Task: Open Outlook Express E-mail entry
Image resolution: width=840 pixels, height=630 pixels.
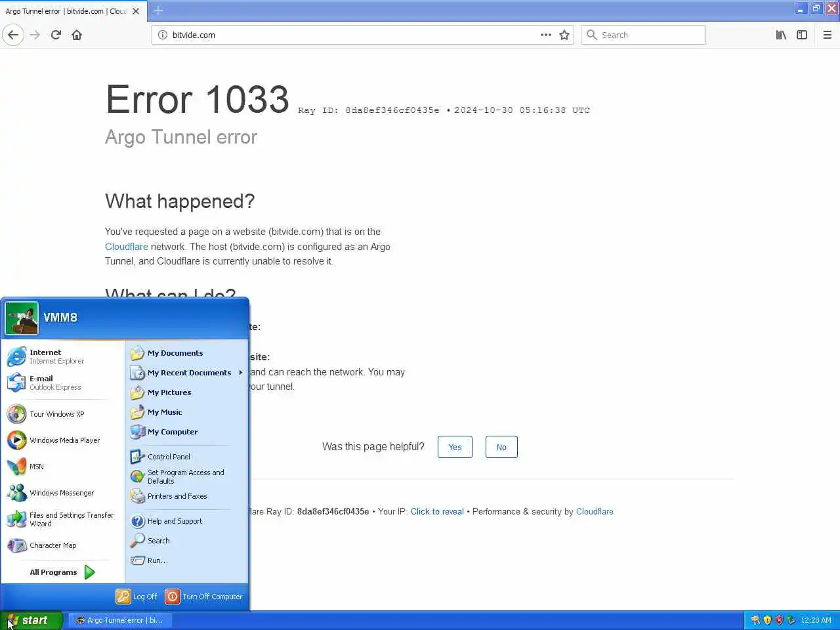Action: (x=62, y=383)
